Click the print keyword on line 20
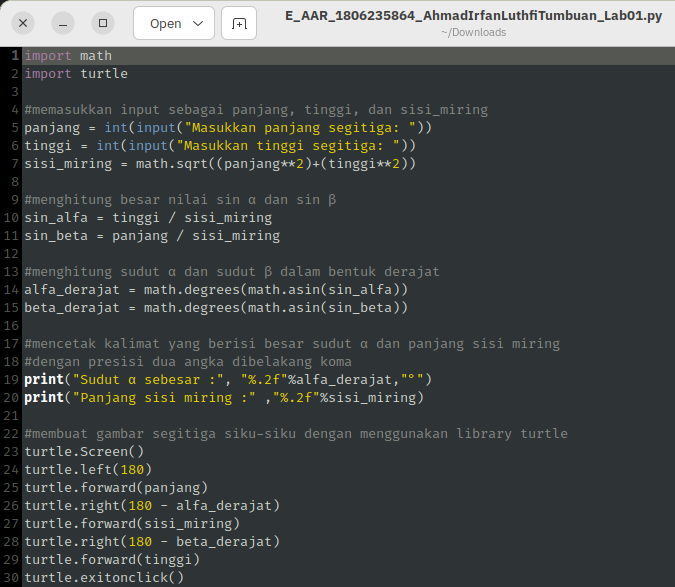Screen dimensions: 675x587 [x=44, y=398]
